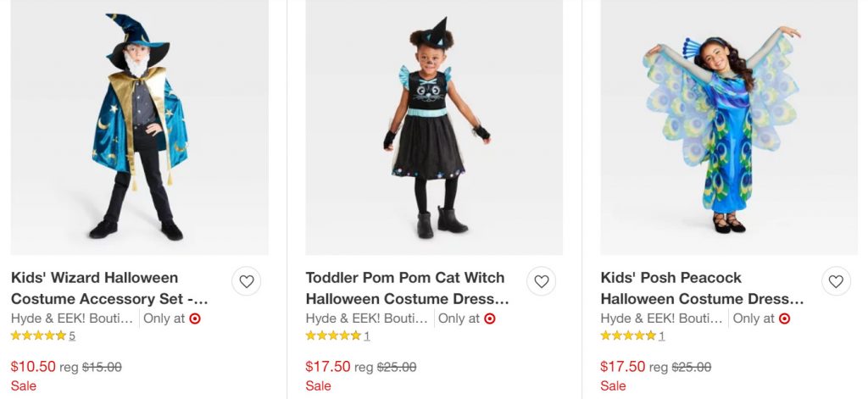Viewport: 868px width, 399px height.
Task: Click Hyde & EEK! brand under Cat Witch
Action: click(367, 319)
